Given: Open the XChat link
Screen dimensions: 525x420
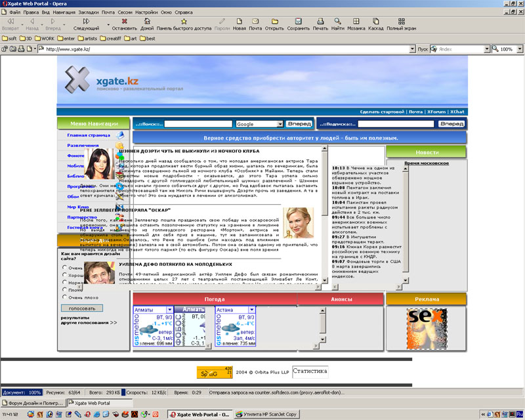Looking at the screenshot, I should tap(457, 112).
